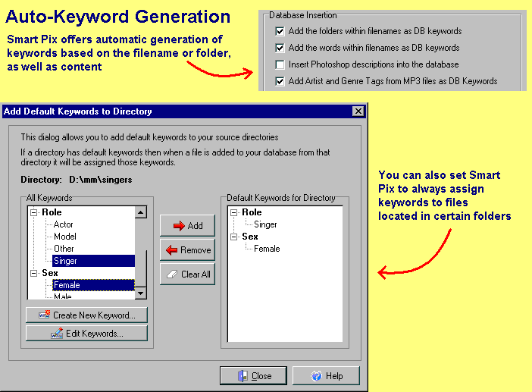Screen dimensions: 532x392
Task: Click the Help text label
Action: coord(334,376)
